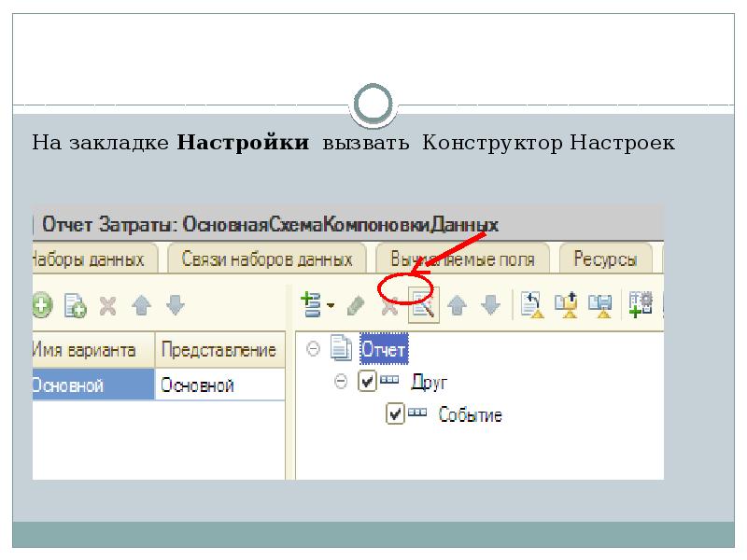Collapse the Отчет tree node
This screenshot has height=560, width=747.
(313, 349)
